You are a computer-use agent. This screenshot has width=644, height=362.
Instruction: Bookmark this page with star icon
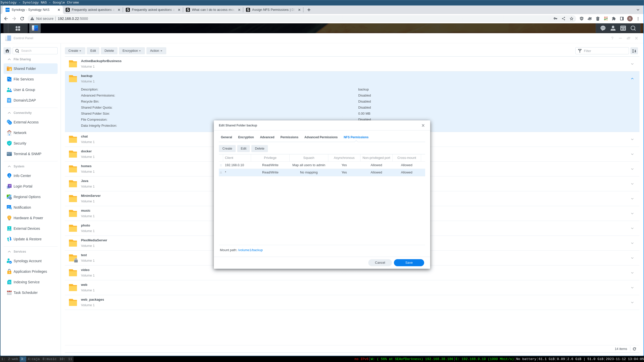pyautogui.click(x=572, y=19)
